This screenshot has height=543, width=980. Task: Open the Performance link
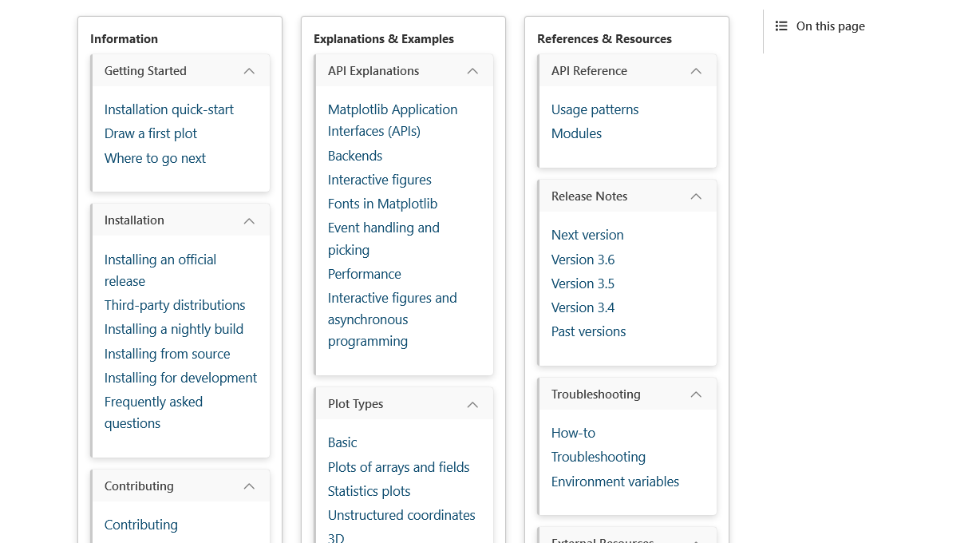point(365,274)
